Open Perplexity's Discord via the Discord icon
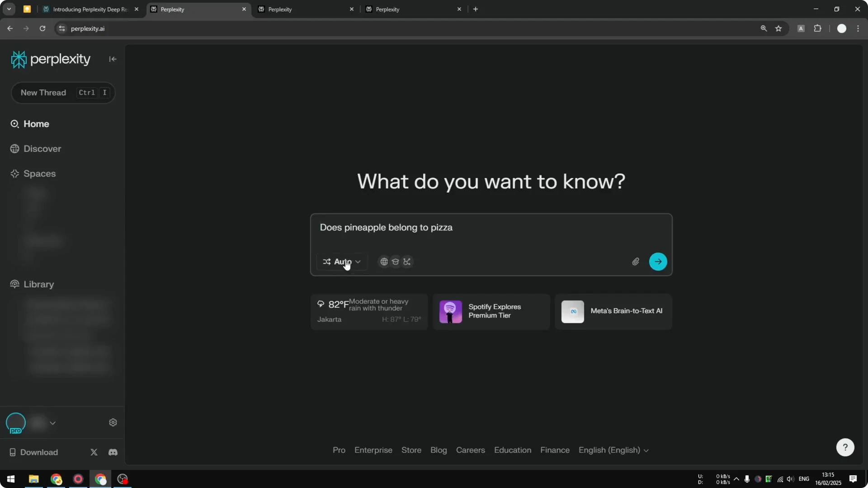The height and width of the screenshot is (488, 868). coord(113,452)
